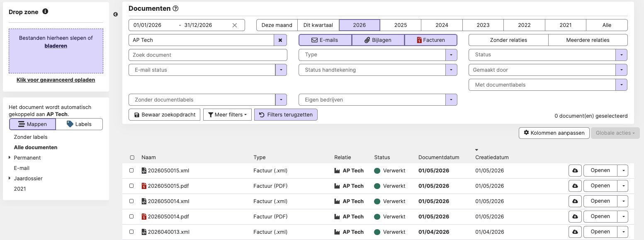Screen dimensions: 644x240
Task: Download 2026050014.xml with the cloud icon
Action: [x=575, y=201]
